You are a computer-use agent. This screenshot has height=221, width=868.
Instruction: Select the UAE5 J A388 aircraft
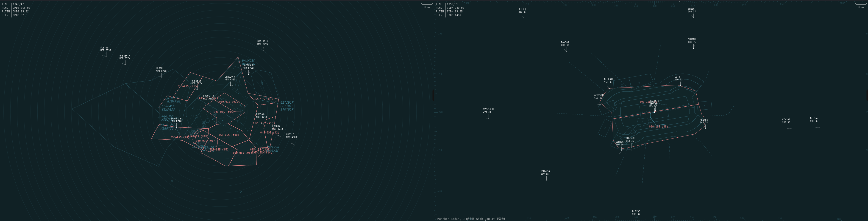tap(292, 136)
